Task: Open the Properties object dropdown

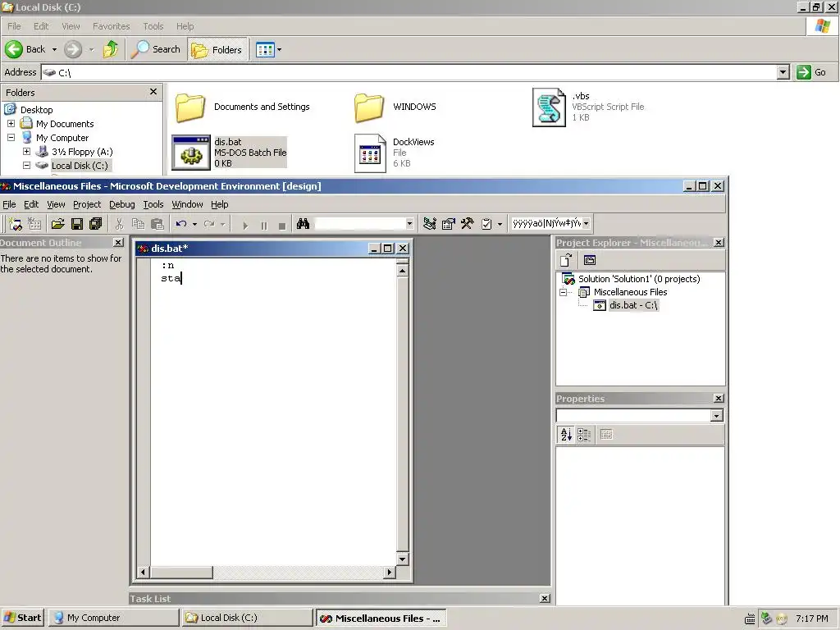Action: coord(716,416)
